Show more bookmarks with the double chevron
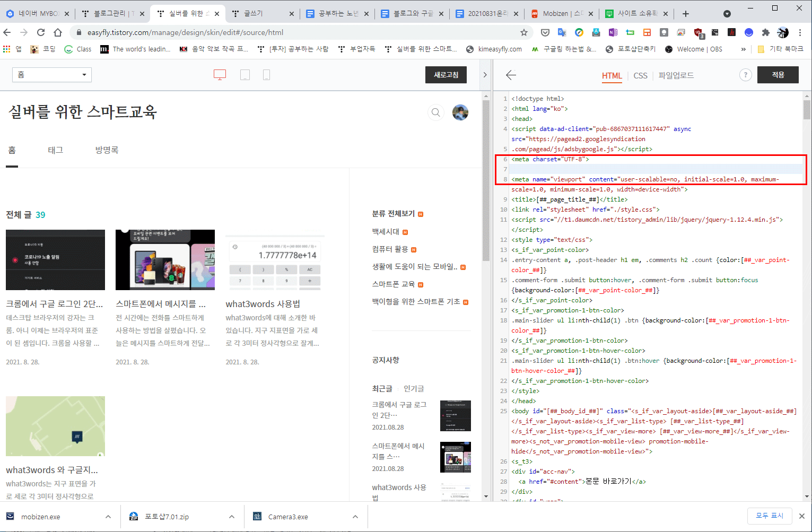Screen dimensions: 812x532 pyautogui.click(x=744, y=49)
